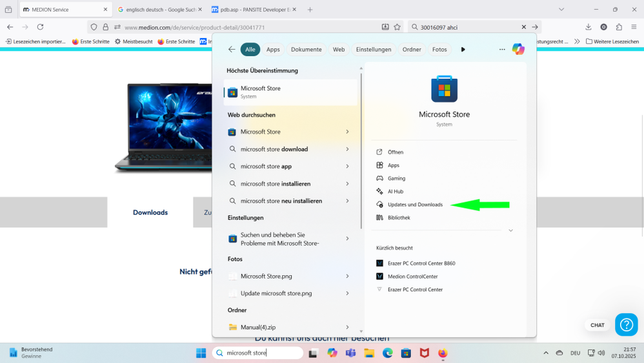
Task: Select the Apps filter tab
Action: click(273, 49)
